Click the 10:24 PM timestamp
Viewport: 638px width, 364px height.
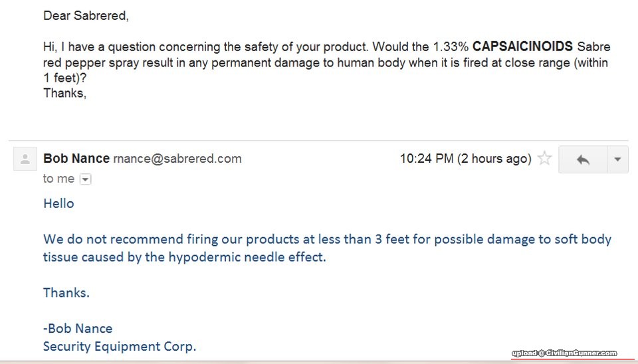click(x=427, y=159)
